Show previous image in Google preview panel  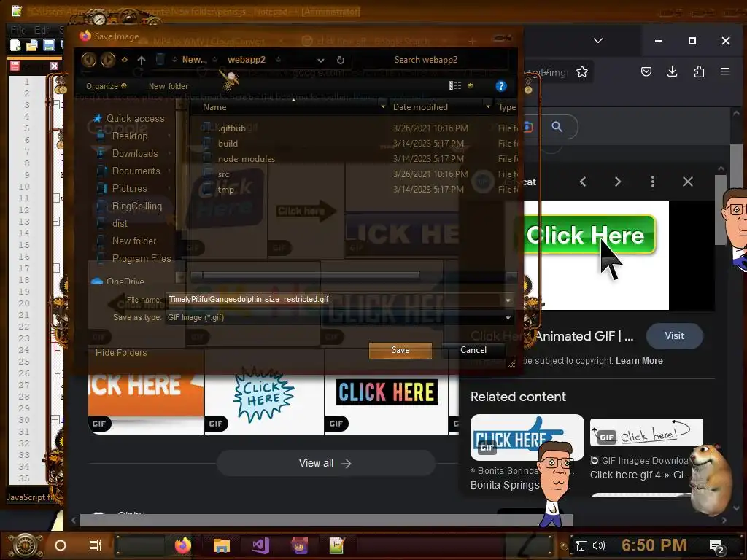coord(583,182)
